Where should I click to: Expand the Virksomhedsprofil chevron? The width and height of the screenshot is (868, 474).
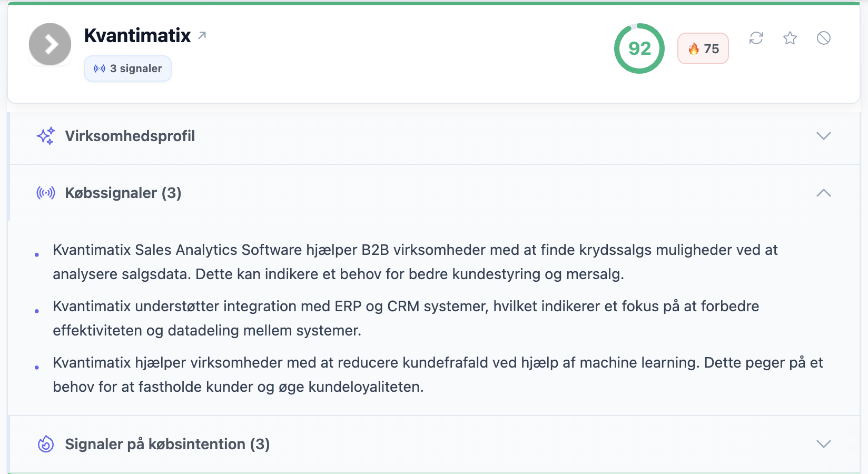pos(823,136)
